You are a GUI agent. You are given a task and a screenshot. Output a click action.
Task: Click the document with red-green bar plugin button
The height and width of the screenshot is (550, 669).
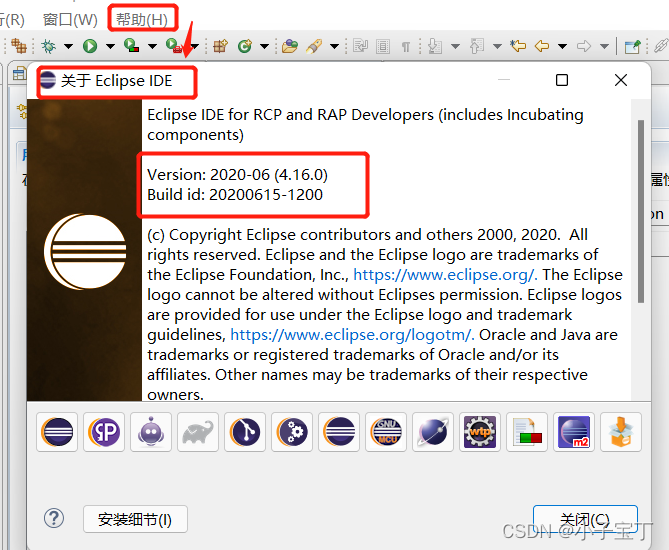pos(527,432)
